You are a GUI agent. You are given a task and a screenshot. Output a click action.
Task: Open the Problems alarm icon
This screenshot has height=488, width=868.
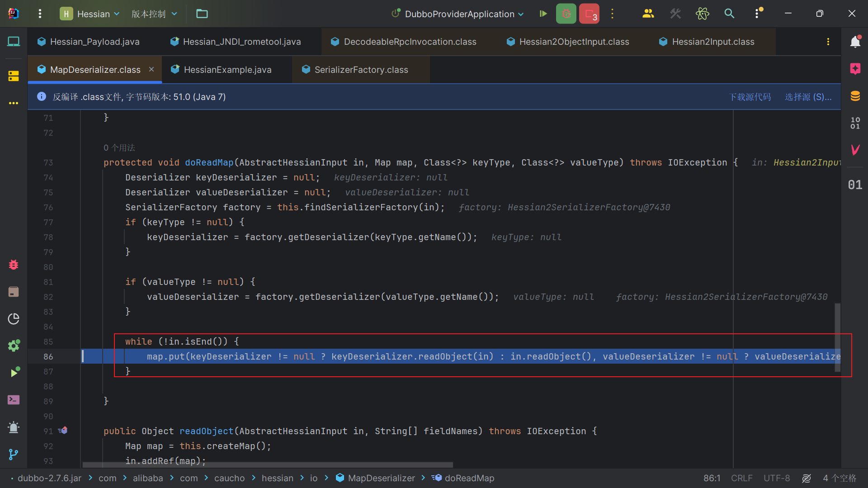(x=14, y=427)
